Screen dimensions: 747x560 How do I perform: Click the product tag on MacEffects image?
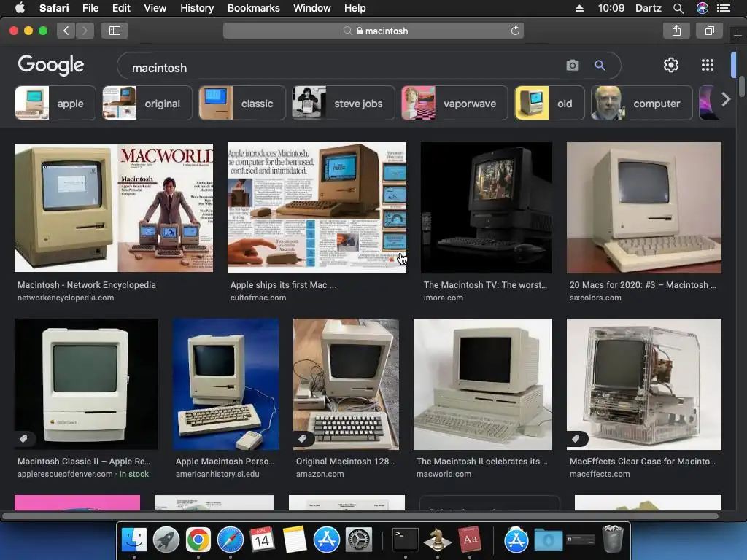click(576, 438)
